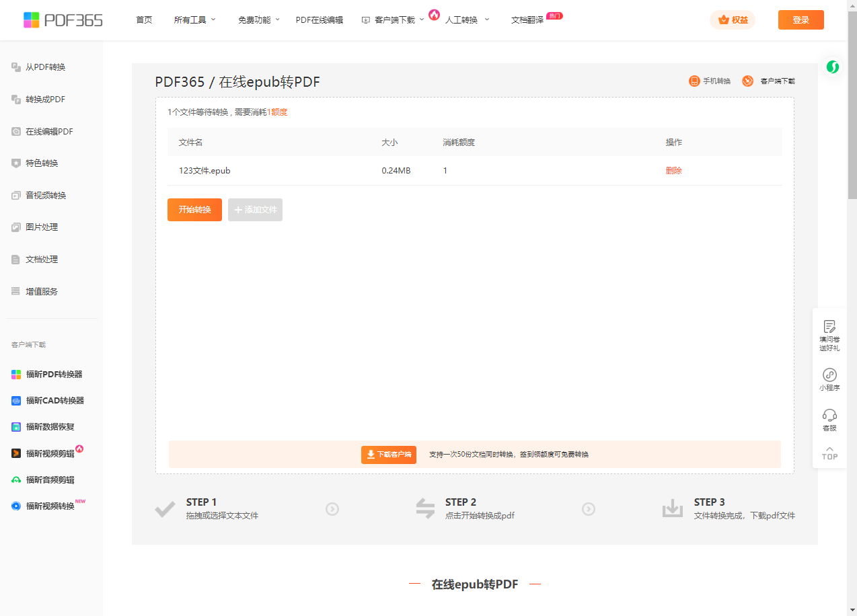Click the green floating assistant icon
Viewport: 857px width, 616px height.
click(833, 67)
